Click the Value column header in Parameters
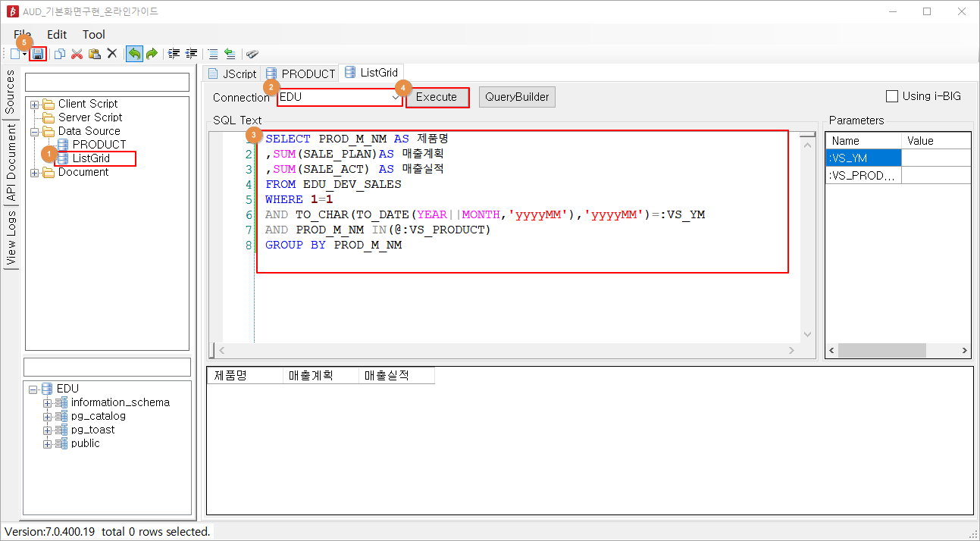This screenshot has height=541, width=980. (936, 141)
